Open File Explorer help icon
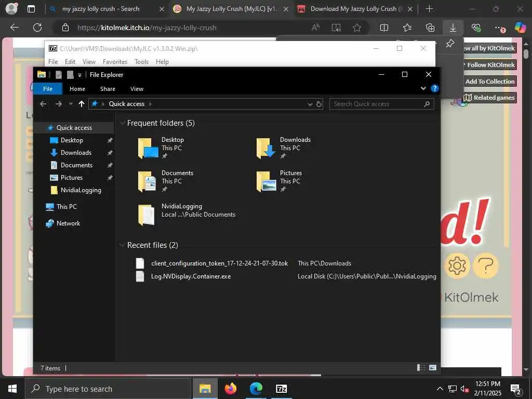This screenshot has width=532, height=399. tap(434, 88)
